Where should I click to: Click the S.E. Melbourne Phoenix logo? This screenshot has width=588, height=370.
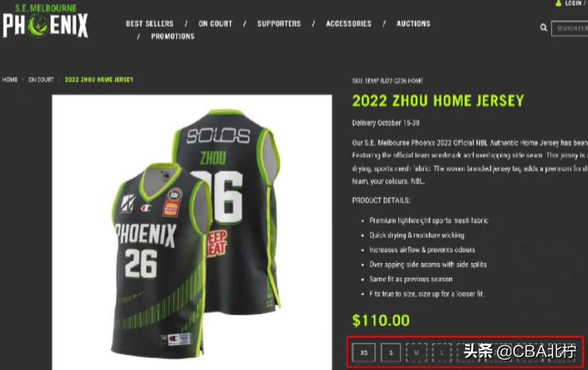click(46, 21)
